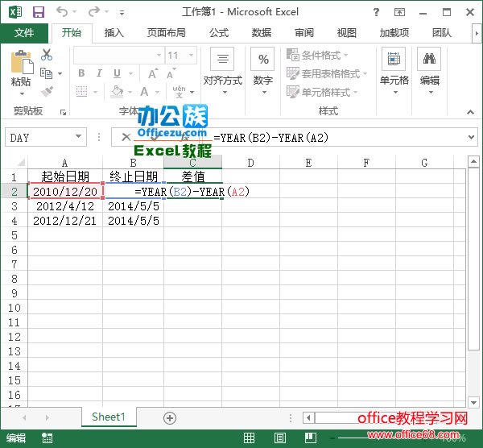
Task: Switch to the 公式 (Formulas) tab
Action: 219,33
